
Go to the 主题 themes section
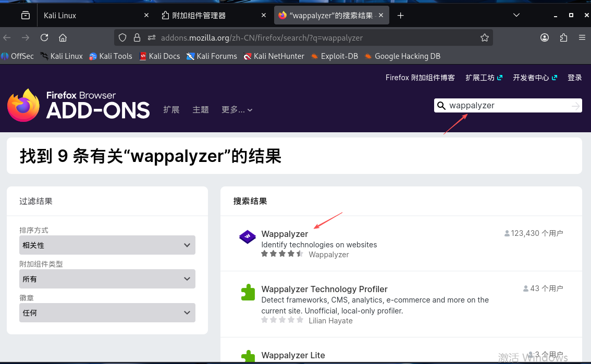[201, 109]
